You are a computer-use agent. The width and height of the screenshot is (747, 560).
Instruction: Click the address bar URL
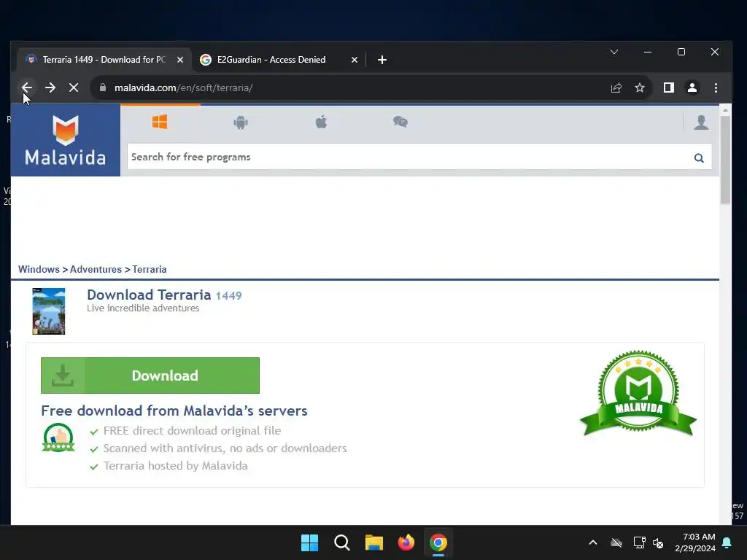(183, 87)
